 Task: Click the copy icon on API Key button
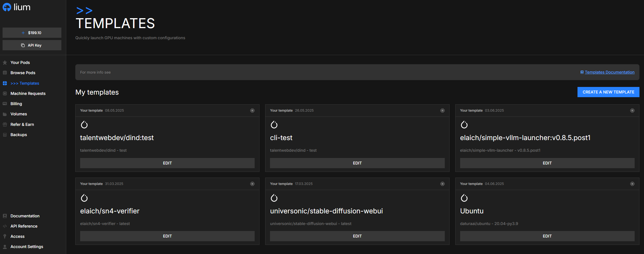click(23, 45)
